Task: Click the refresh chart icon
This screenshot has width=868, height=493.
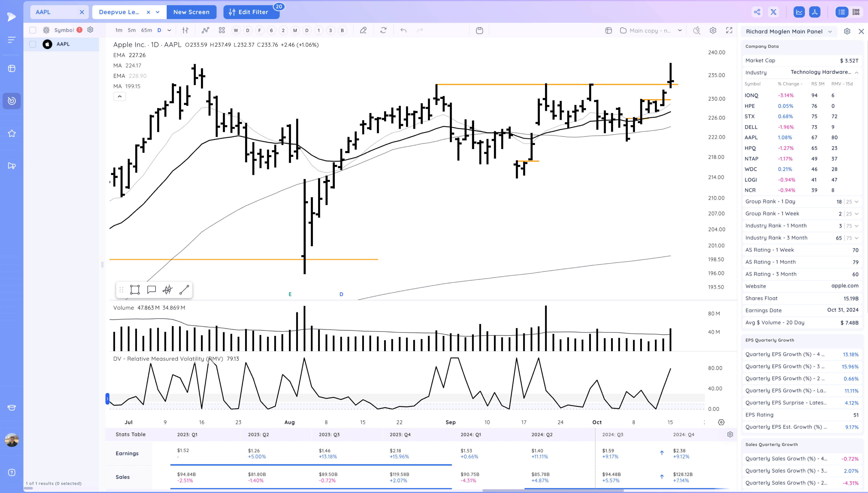Action: point(383,30)
